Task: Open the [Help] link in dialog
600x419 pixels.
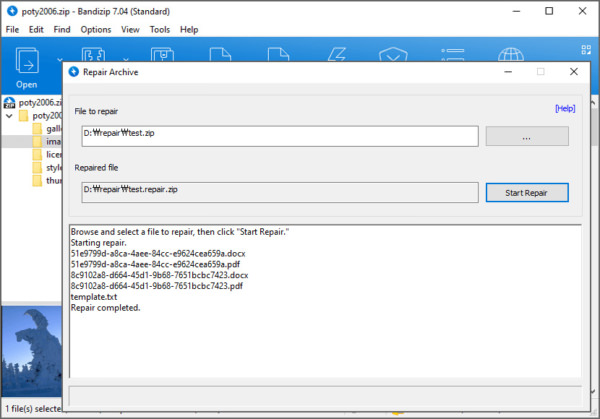Action: click(x=565, y=108)
